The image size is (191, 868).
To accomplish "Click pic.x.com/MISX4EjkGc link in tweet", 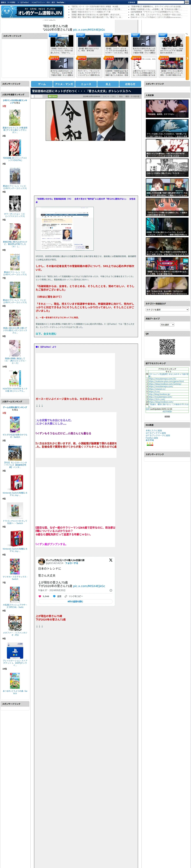I will (89, 586).
